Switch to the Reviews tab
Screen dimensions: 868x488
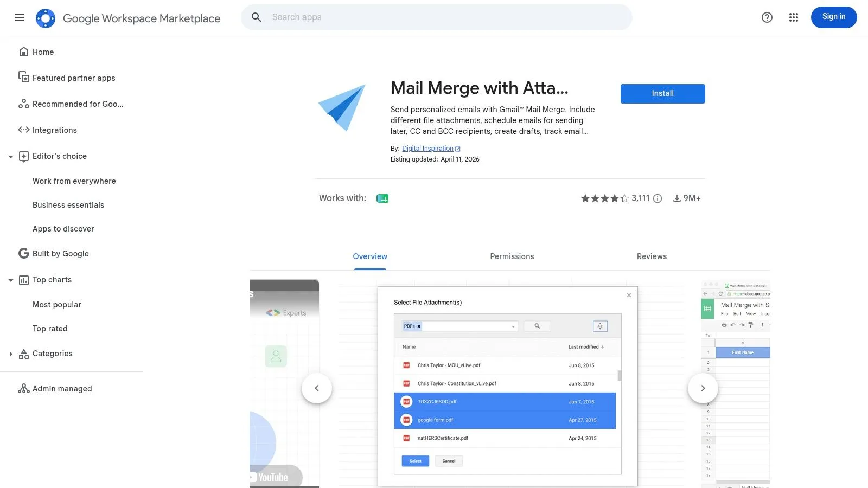[652, 256]
